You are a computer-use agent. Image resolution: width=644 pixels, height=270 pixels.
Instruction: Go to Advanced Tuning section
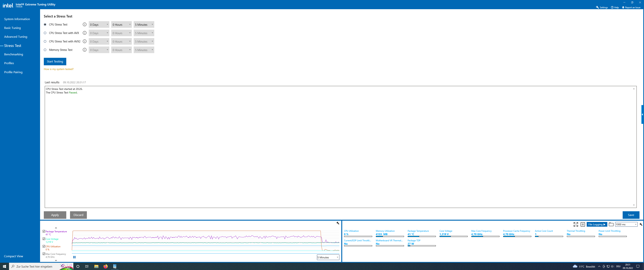pyautogui.click(x=16, y=37)
